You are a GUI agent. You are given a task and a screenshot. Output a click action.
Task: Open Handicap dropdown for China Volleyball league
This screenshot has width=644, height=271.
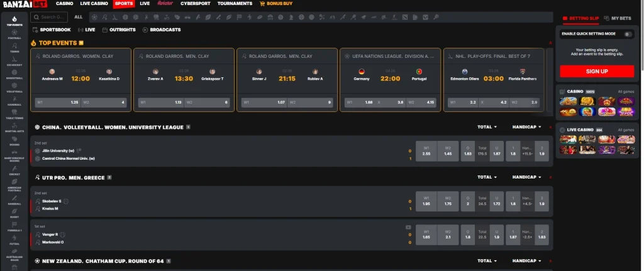pos(526,127)
